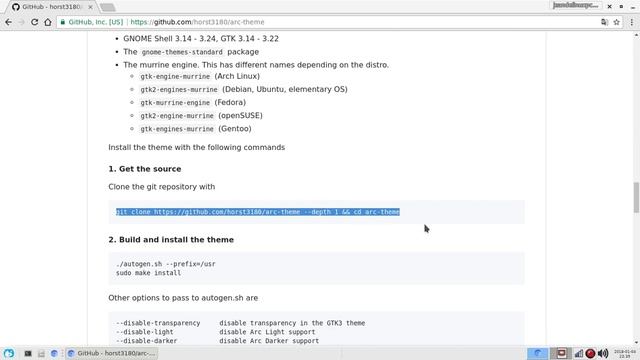
Task: Click the 'sudo make install' line
Action: (x=148, y=273)
